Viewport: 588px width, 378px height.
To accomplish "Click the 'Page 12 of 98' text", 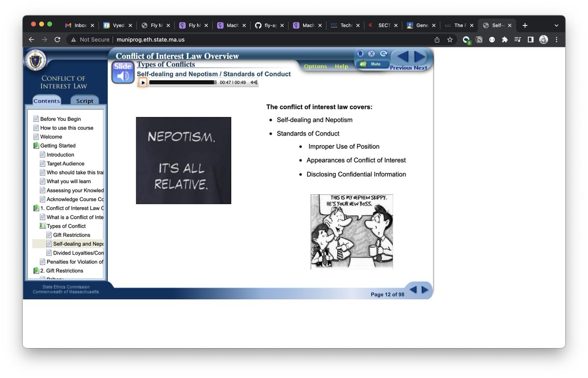I will click(x=388, y=294).
